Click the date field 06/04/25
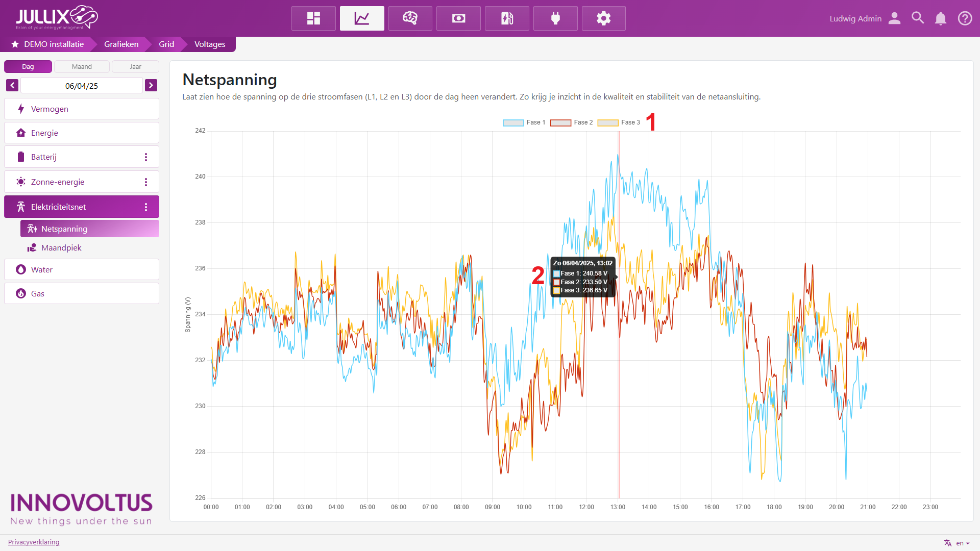980x551 pixels. click(x=82, y=86)
